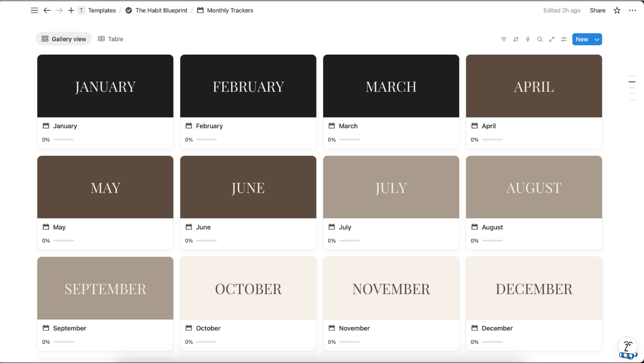
Task: Click the November card title text
Action: point(355,328)
